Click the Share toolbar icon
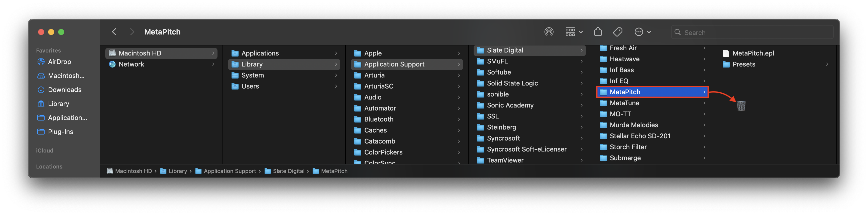This screenshot has height=215, width=868. pos(598,31)
